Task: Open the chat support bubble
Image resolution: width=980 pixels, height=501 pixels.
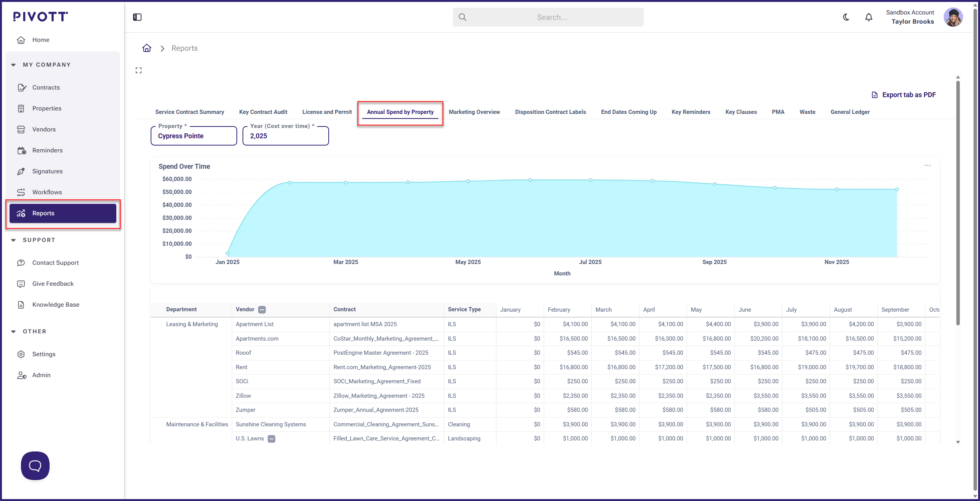Action: (35, 466)
